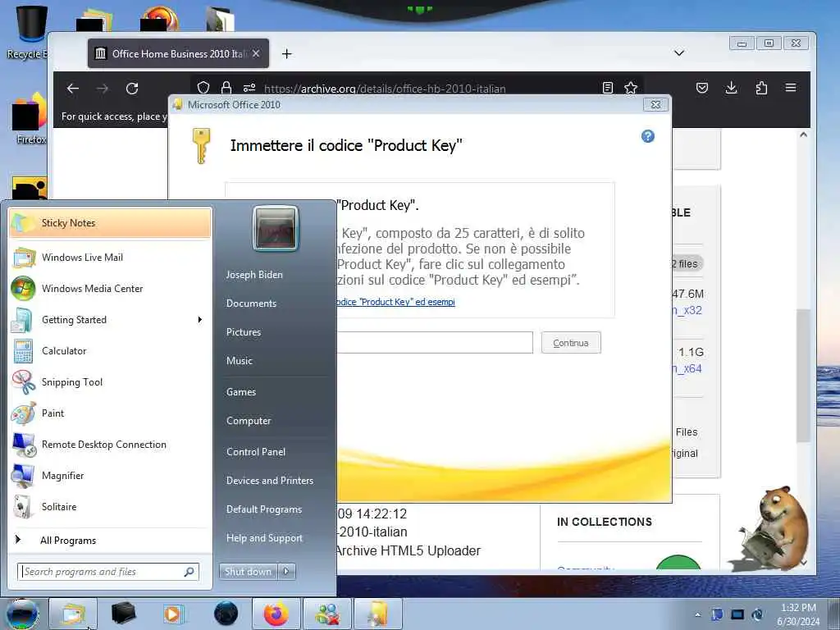Click the Windows Start orb
The width and height of the screenshot is (840, 630).
(22, 614)
